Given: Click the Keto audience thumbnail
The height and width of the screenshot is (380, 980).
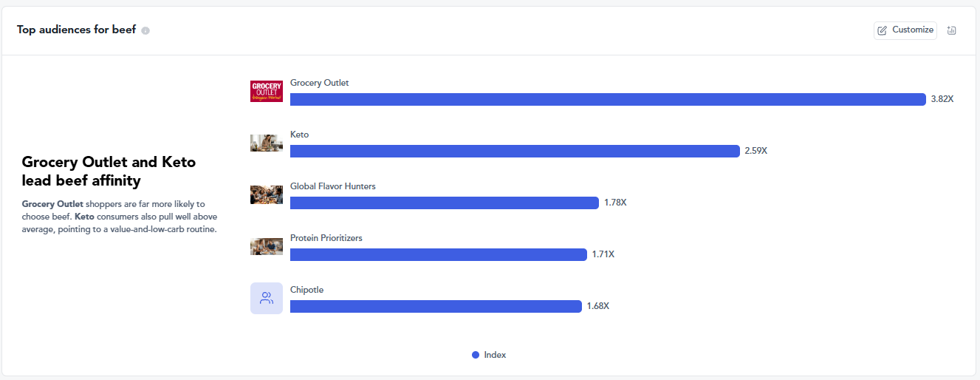Looking at the screenshot, I should pos(267,143).
